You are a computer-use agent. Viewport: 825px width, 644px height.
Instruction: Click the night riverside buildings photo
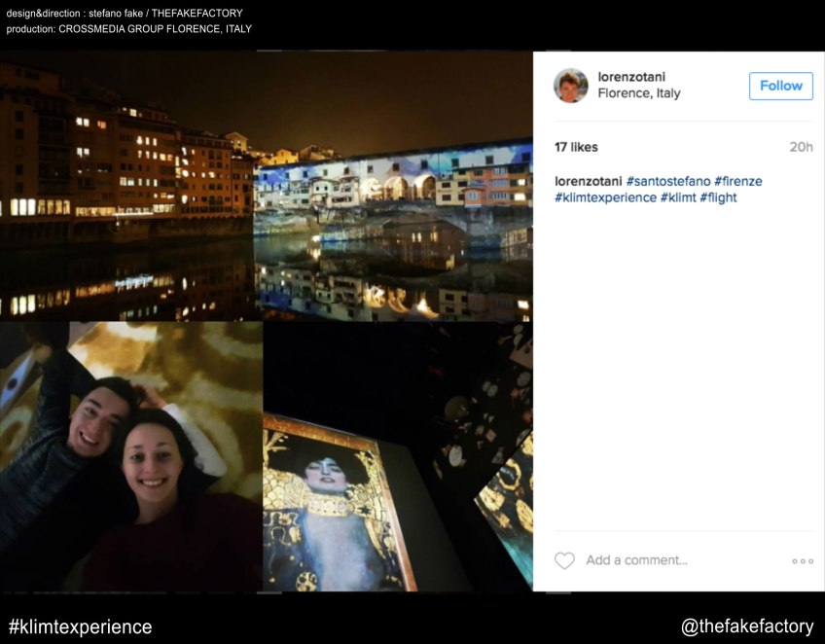click(126, 185)
